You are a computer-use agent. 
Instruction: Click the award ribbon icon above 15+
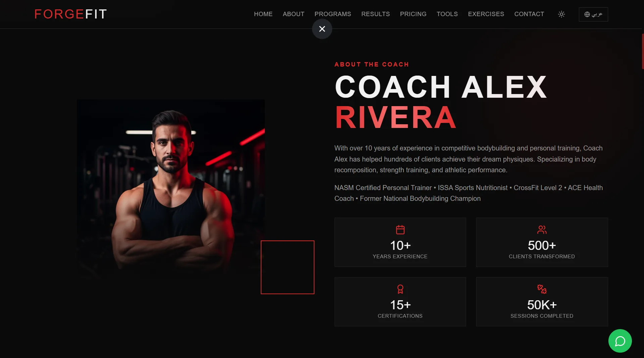tap(400, 289)
